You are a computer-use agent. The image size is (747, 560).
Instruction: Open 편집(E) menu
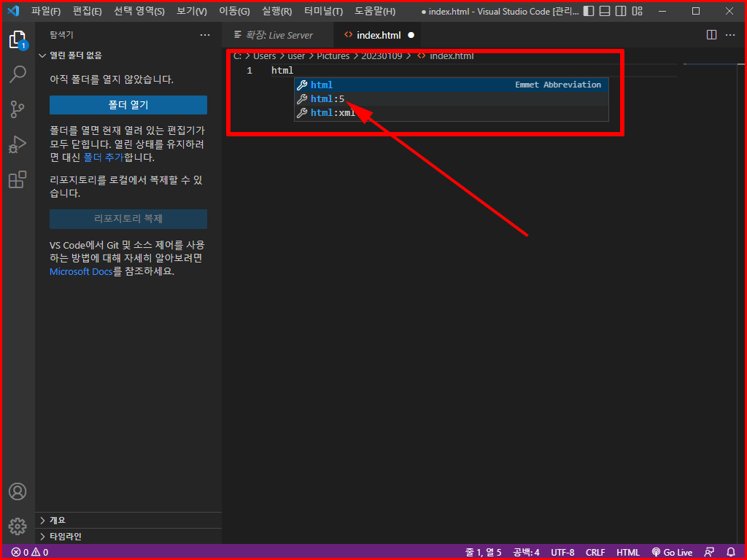click(x=88, y=11)
